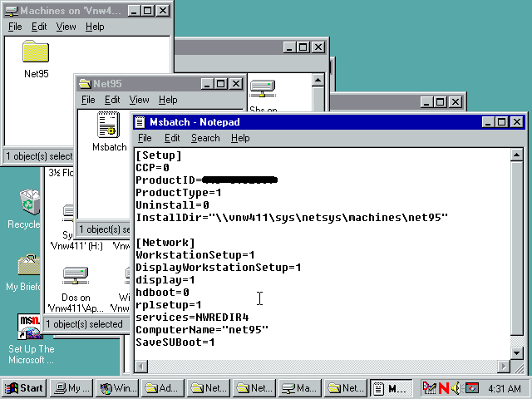This screenshot has width=532, height=399.
Task: Click Notepad vertical scrollbar down arrow
Action: (x=517, y=352)
